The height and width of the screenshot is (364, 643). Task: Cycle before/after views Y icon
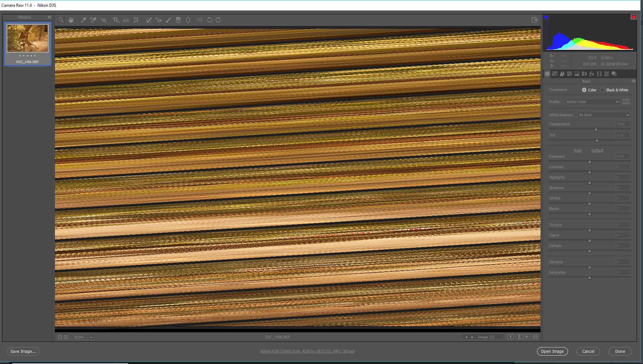click(511, 337)
